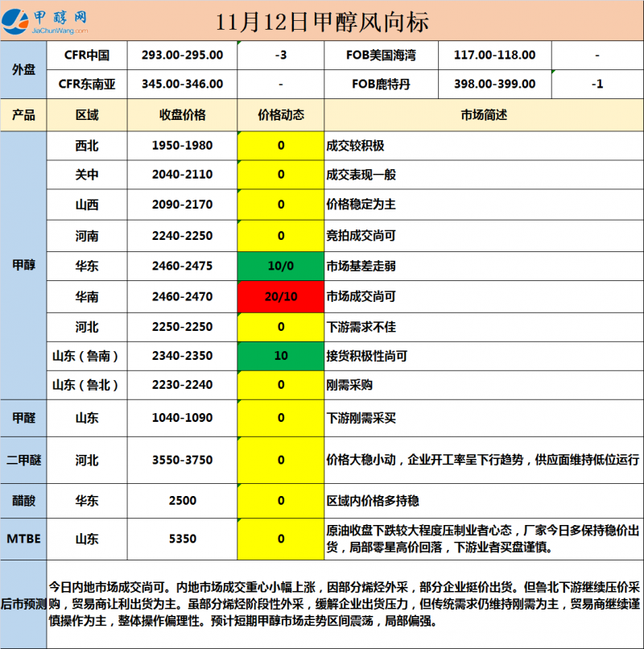Click the price "2240-2250"

point(182,236)
